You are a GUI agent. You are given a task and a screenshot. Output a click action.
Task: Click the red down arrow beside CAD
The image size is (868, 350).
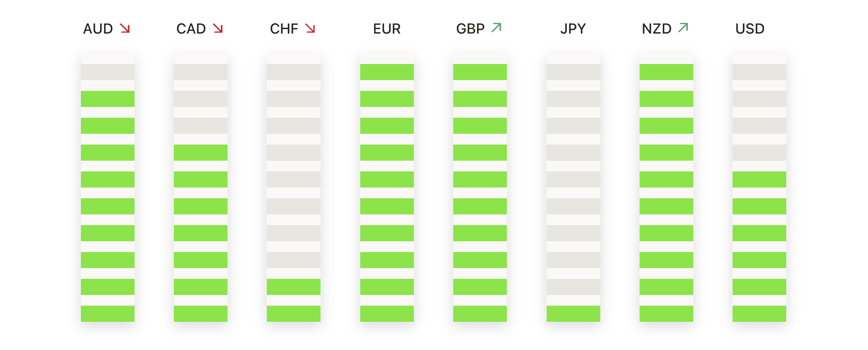(x=218, y=29)
